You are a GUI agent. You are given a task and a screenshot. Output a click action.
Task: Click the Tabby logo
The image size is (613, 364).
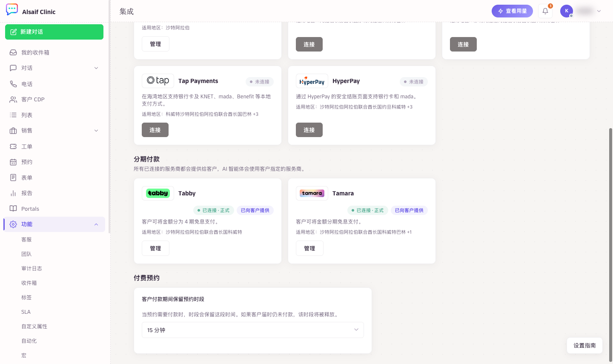pos(158,193)
